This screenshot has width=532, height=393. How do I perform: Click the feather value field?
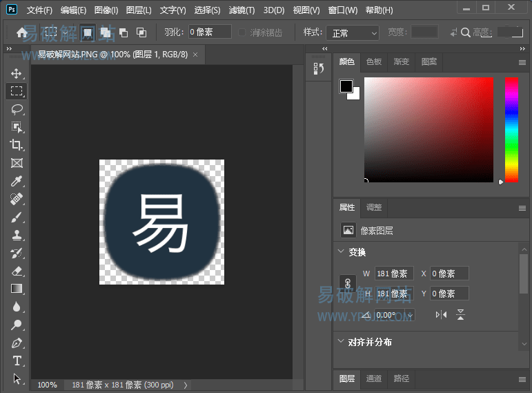[x=210, y=32]
